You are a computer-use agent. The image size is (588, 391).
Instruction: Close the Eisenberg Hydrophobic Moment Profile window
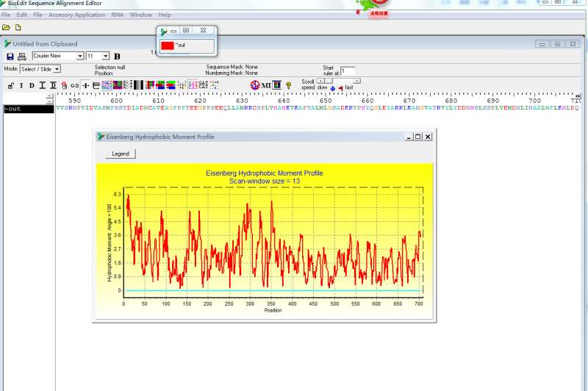428,137
